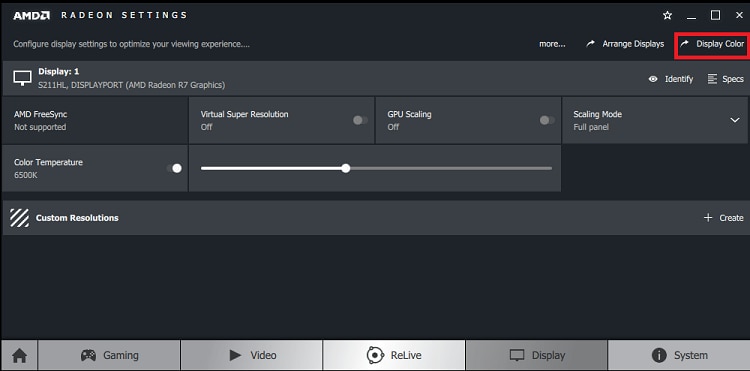Viewport: 750px width, 371px height.
Task: Toggle Virtual Super Resolution switch
Action: point(361,120)
